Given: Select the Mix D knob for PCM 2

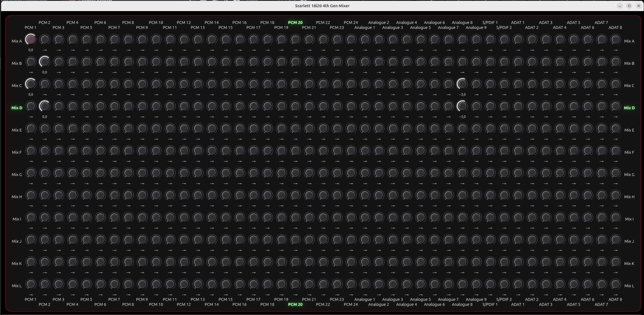Looking at the screenshot, I should pos(45,106).
